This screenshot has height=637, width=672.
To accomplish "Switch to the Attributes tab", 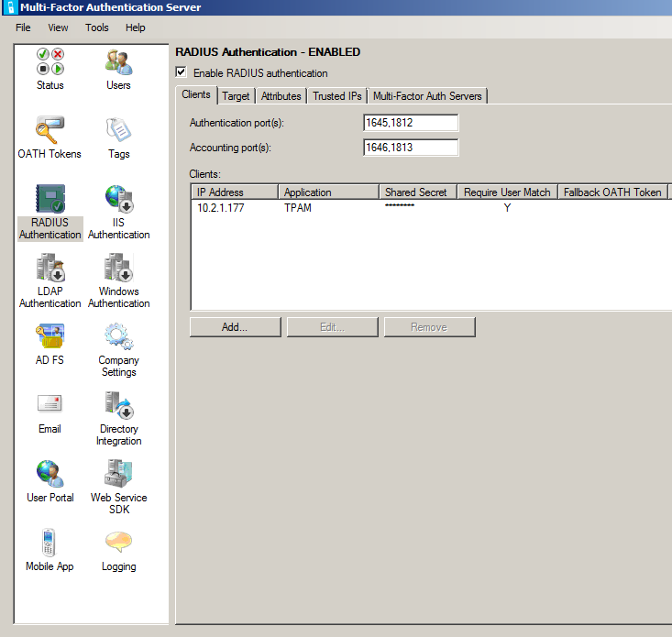I will [281, 96].
